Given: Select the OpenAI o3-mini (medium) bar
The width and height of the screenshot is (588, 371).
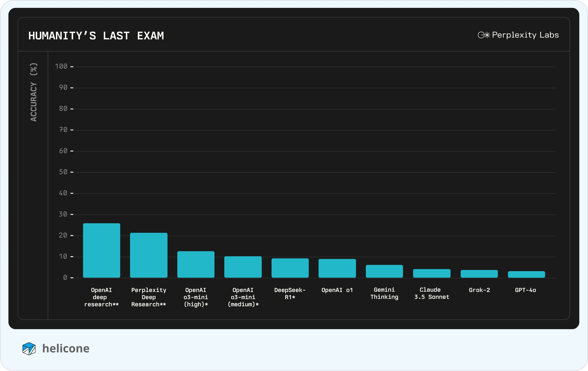Looking at the screenshot, I should (x=243, y=267).
